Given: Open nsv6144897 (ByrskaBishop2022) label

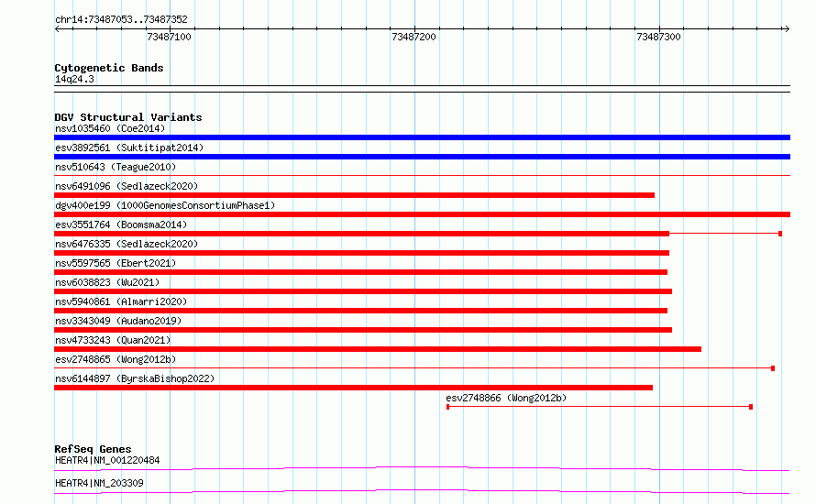Looking at the screenshot, I should (x=135, y=378).
